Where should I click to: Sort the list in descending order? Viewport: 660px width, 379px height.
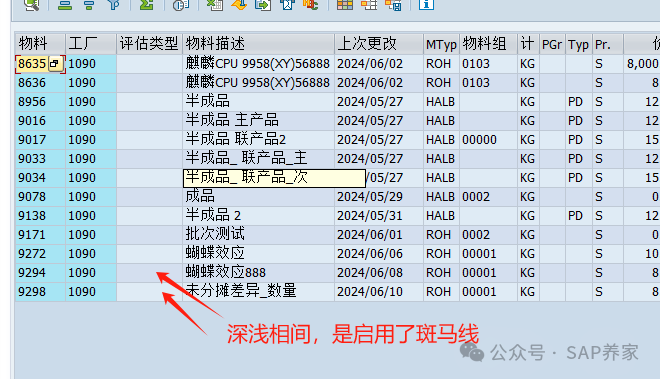tap(89, 4)
